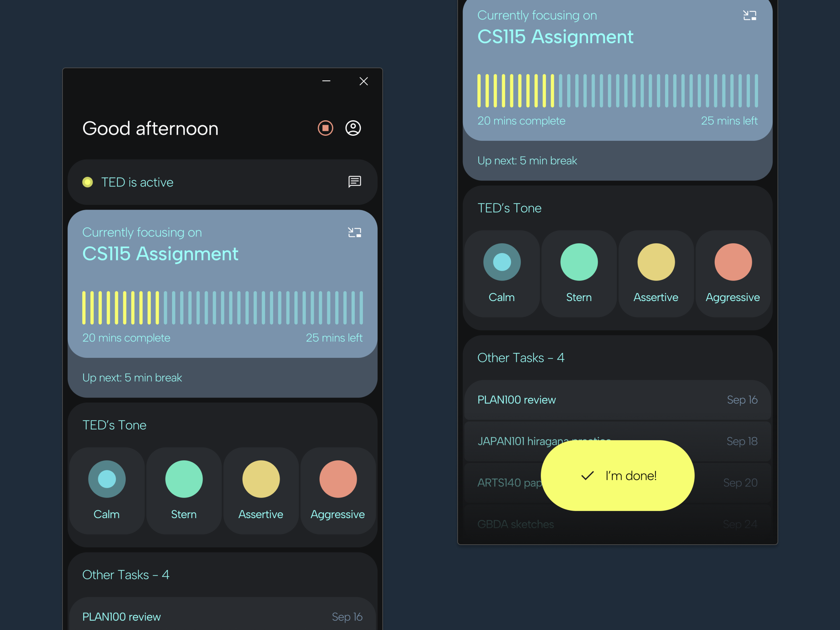Open TED chat message icon

pos(354,182)
